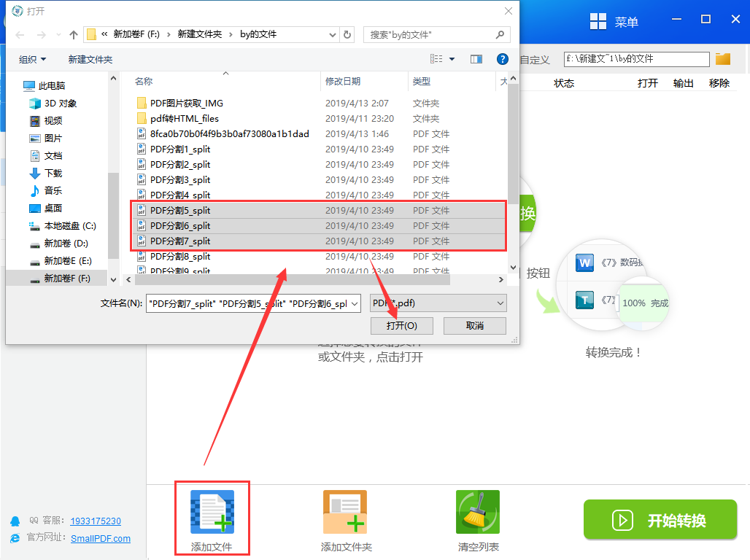Click the file list horizontal scrollbar
The height and width of the screenshot is (560, 750).
click(293, 280)
